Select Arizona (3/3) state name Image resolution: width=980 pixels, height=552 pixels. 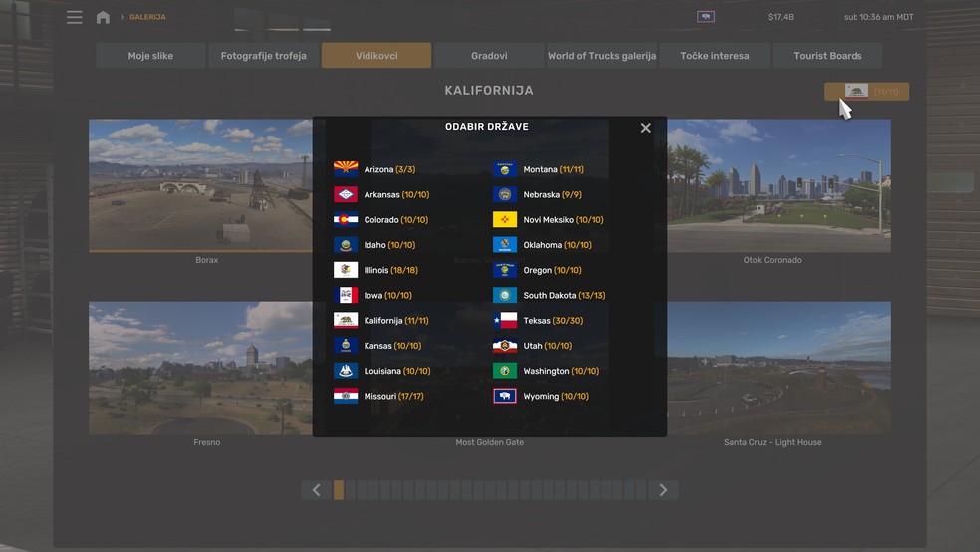pos(389,169)
